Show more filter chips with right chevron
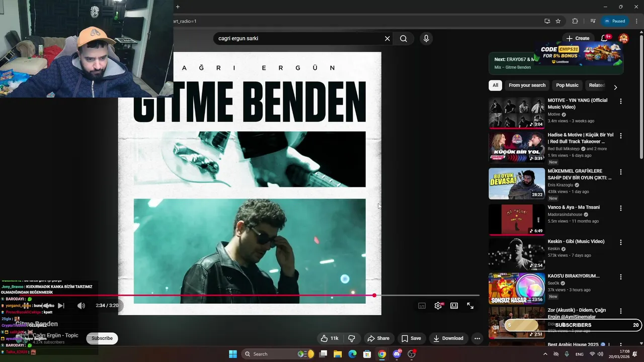Image resolution: width=644 pixels, height=362 pixels. pyautogui.click(x=615, y=87)
